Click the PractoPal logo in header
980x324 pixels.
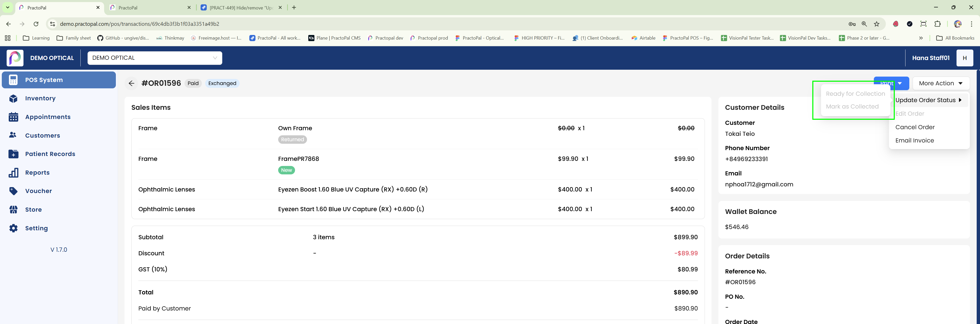[x=15, y=58]
